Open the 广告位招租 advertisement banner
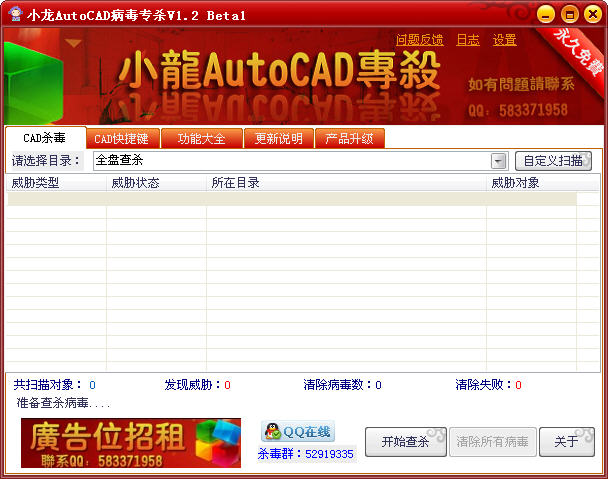This screenshot has width=608, height=479. click(x=131, y=443)
